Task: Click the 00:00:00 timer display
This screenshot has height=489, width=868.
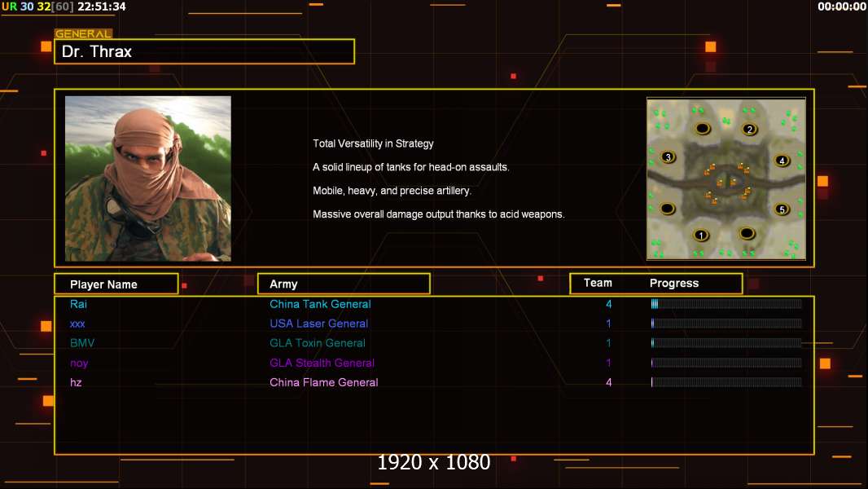Action: pos(841,7)
